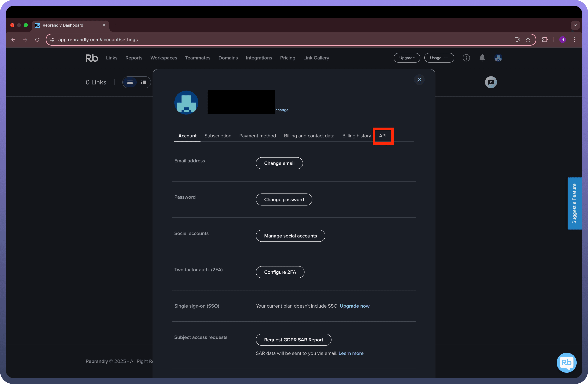Open the user avatar menu in navbar
588x384 pixels.
tap(498, 58)
